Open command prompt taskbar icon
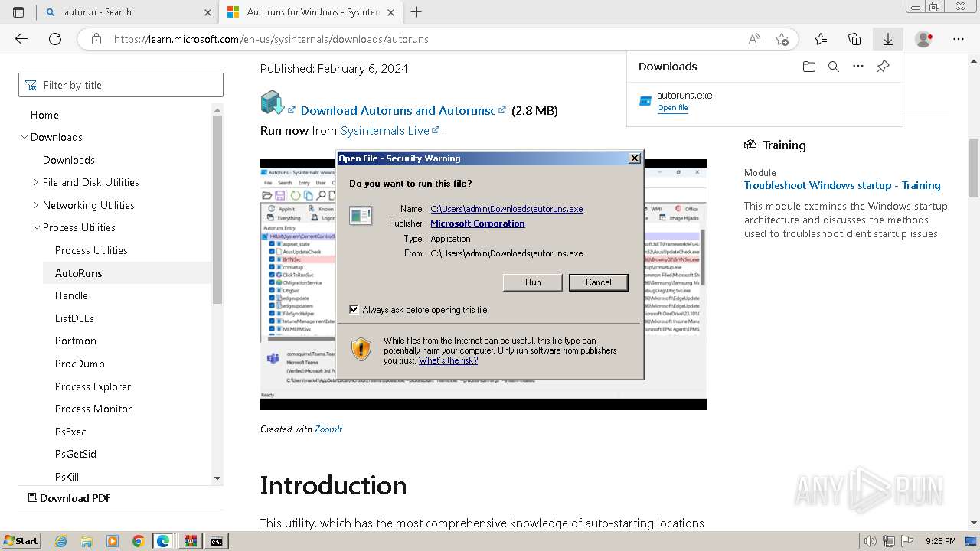This screenshot has width=980, height=551. click(217, 541)
